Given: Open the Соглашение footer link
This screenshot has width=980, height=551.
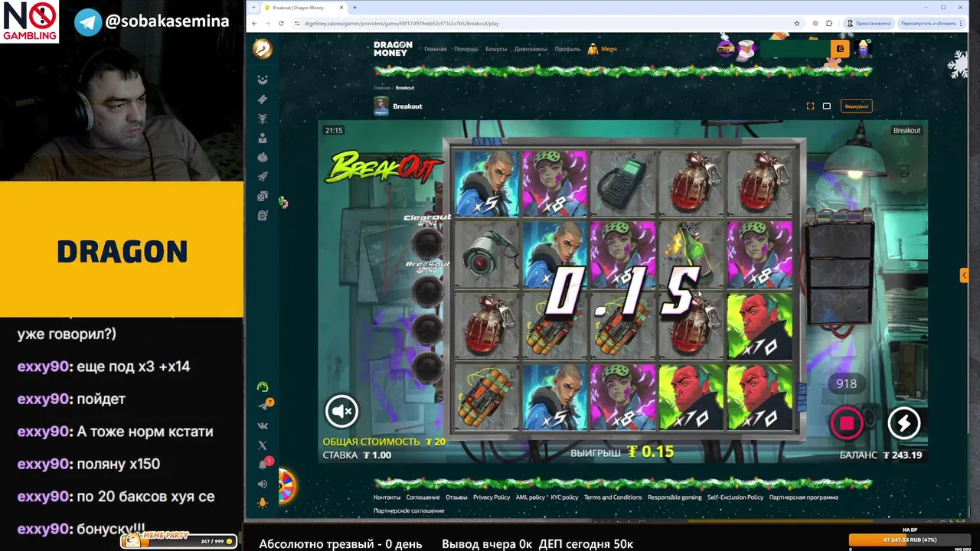Looking at the screenshot, I should 423,497.
